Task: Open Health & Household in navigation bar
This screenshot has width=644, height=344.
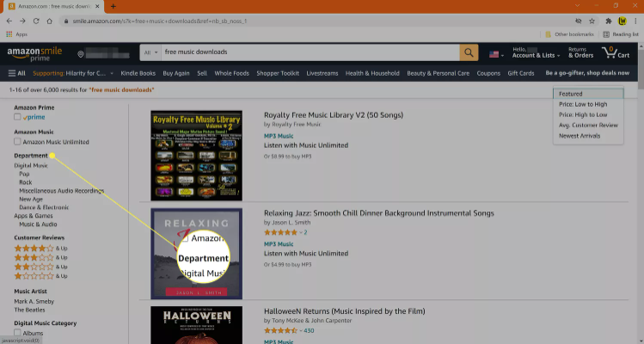Action: tap(372, 73)
